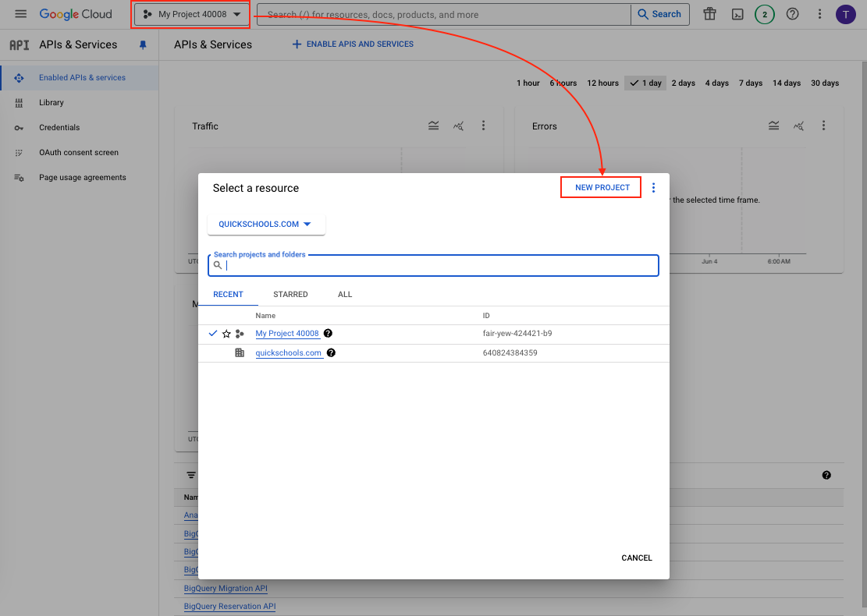Open BigQuery Migration API link
The height and width of the screenshot is (616, 867).
pos(226,589)
